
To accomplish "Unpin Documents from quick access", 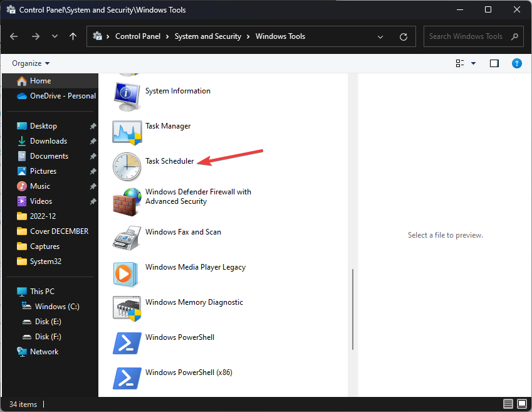I will pos(93,156).
